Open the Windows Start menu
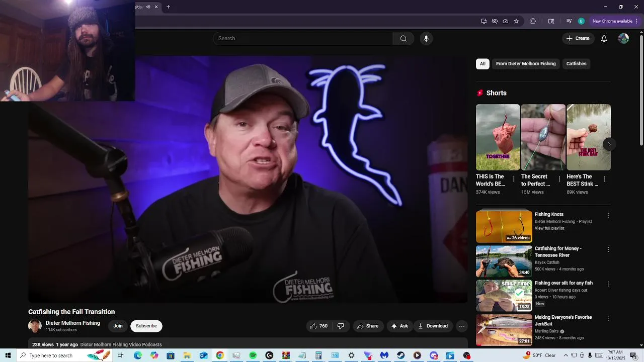 [x=8, y=355]
